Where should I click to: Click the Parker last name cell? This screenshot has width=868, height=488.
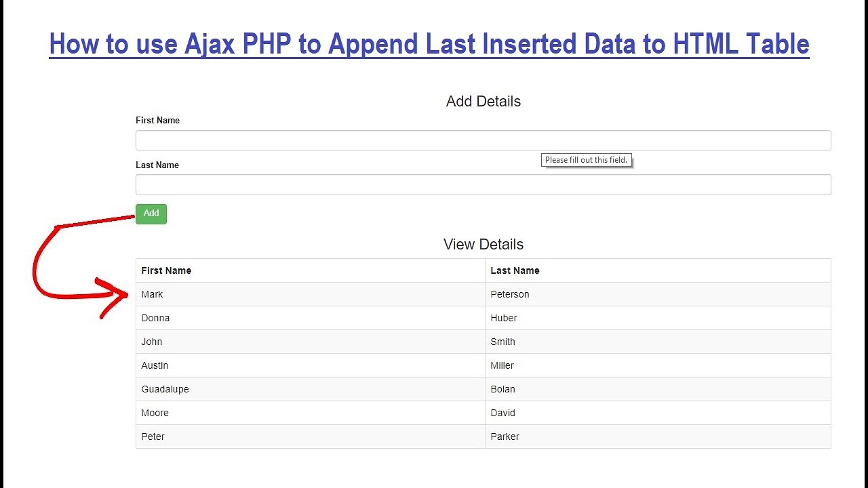click(505, 436)
